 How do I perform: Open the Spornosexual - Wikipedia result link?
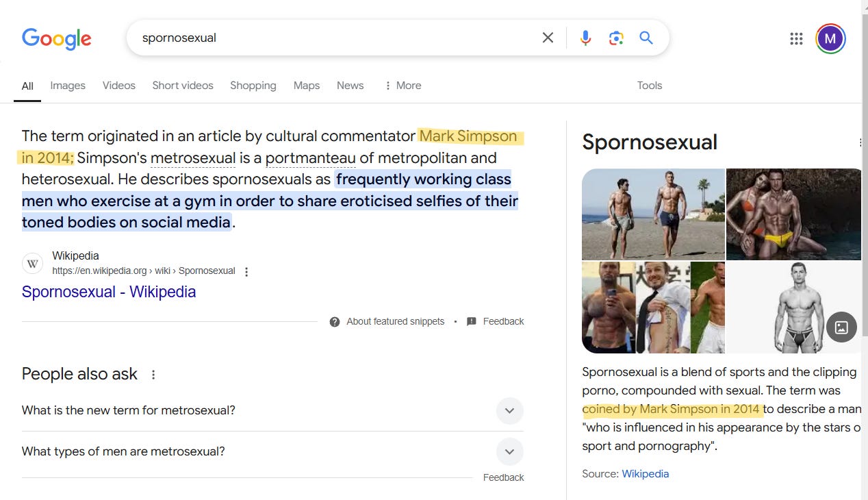coord(108,292)
